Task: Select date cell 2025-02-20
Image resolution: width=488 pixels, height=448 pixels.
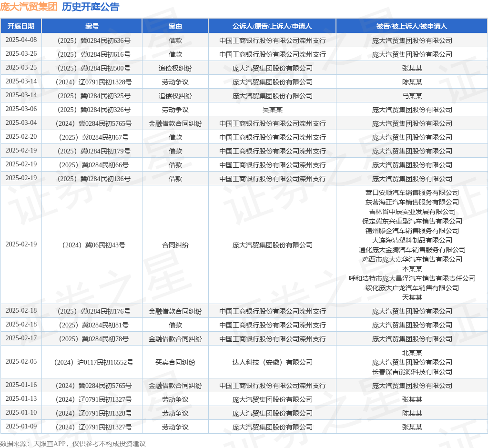Action: click(21, 136)
